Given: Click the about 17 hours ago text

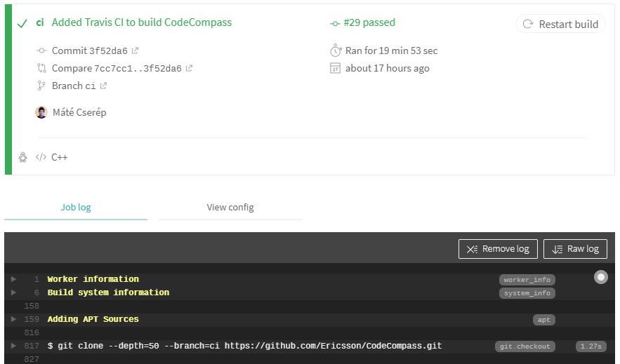Looking at the screenshot, I should coord(388,68).
